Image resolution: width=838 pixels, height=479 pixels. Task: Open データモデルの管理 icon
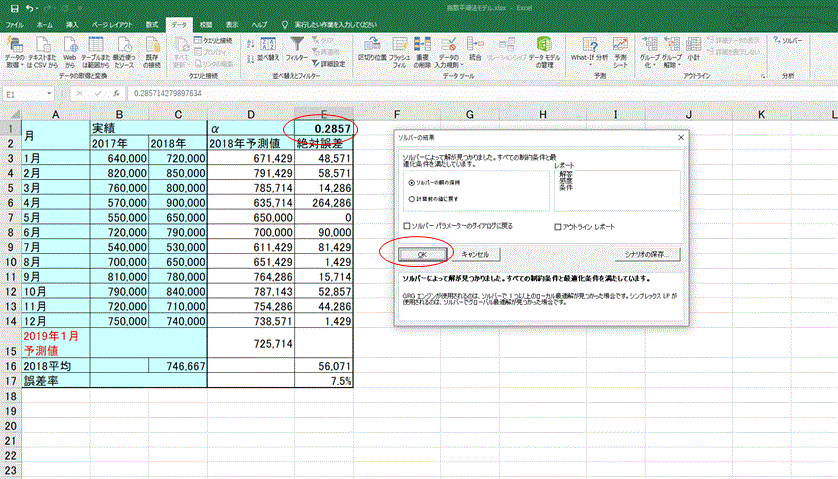[x=545, y=46]
